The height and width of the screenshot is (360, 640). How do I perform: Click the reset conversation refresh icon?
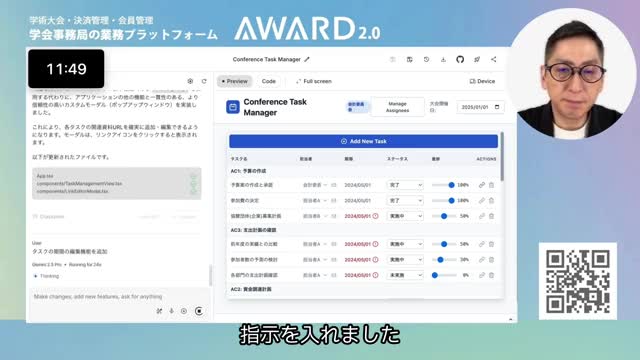204,81
